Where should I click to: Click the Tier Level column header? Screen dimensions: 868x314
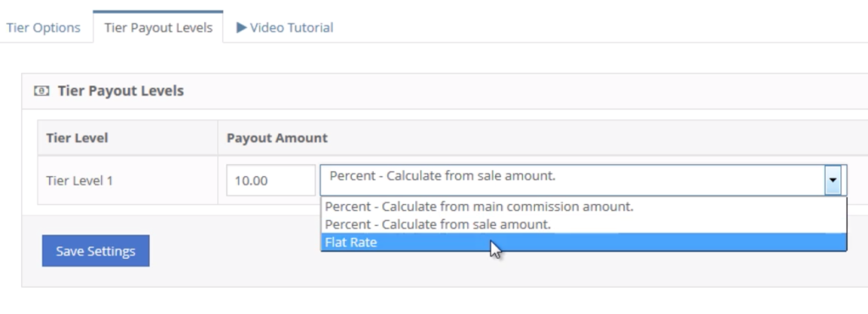click(77, 138)
